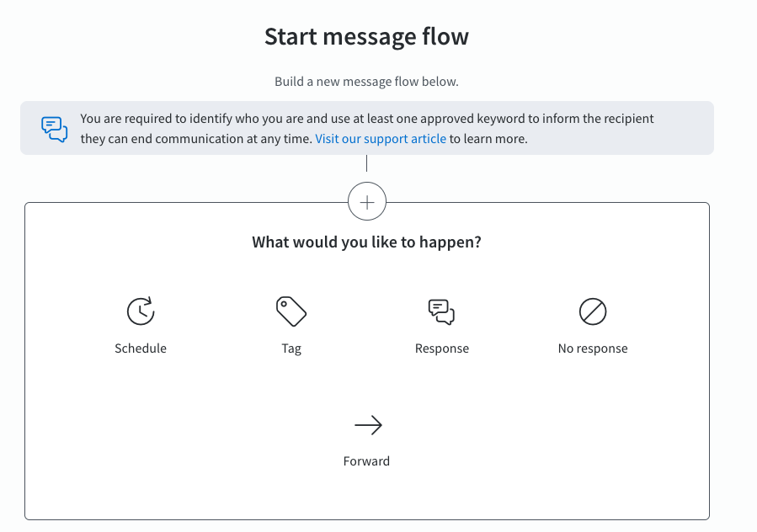Click the Start message flow heading
Image resolution: width=757 pixels, height=532 pixels.
tap(366, 36)
